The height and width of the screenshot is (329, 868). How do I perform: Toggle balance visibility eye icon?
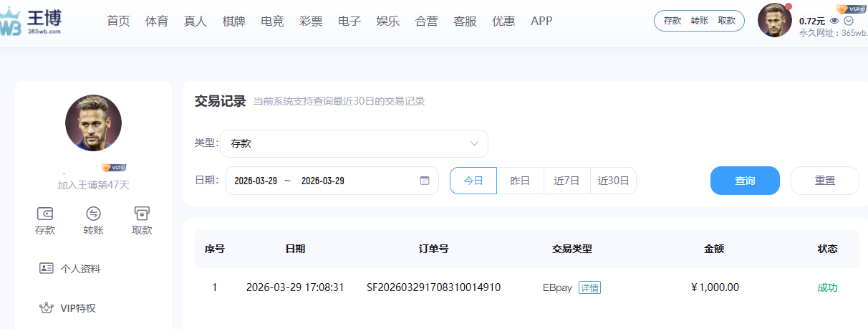(834, 21)
